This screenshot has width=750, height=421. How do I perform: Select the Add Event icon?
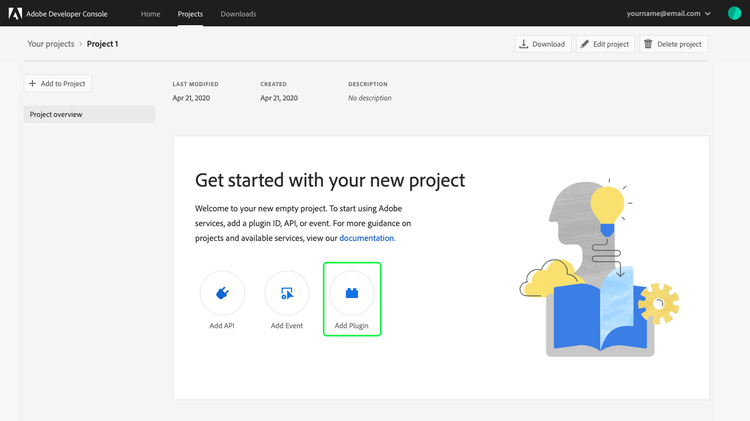(x=287, y=293)
